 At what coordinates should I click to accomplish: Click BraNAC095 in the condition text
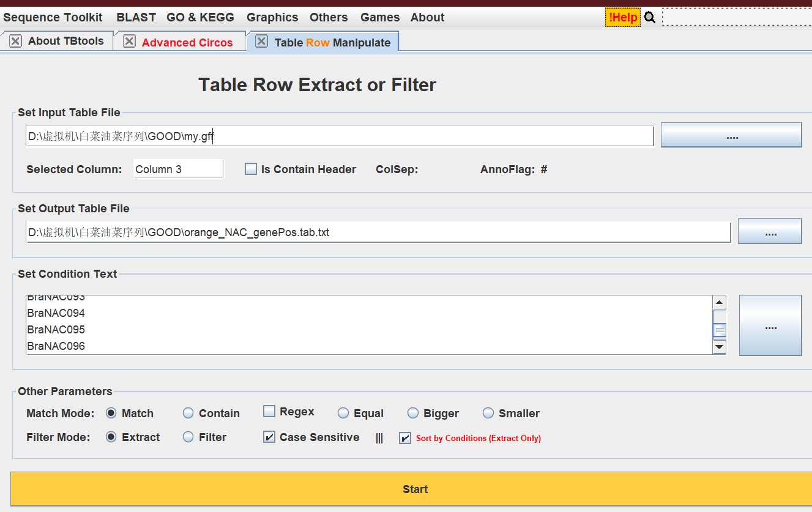coord(56,330)
